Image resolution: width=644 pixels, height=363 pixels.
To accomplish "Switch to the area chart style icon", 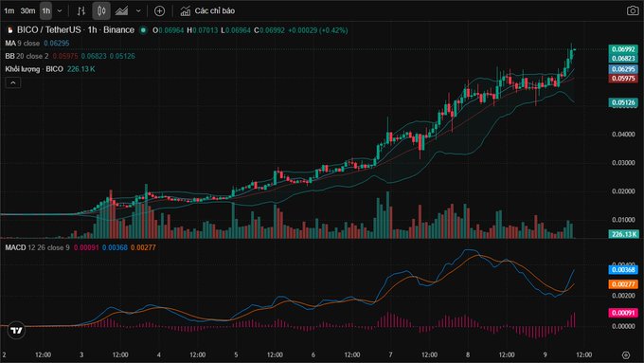I will point(121,11).
